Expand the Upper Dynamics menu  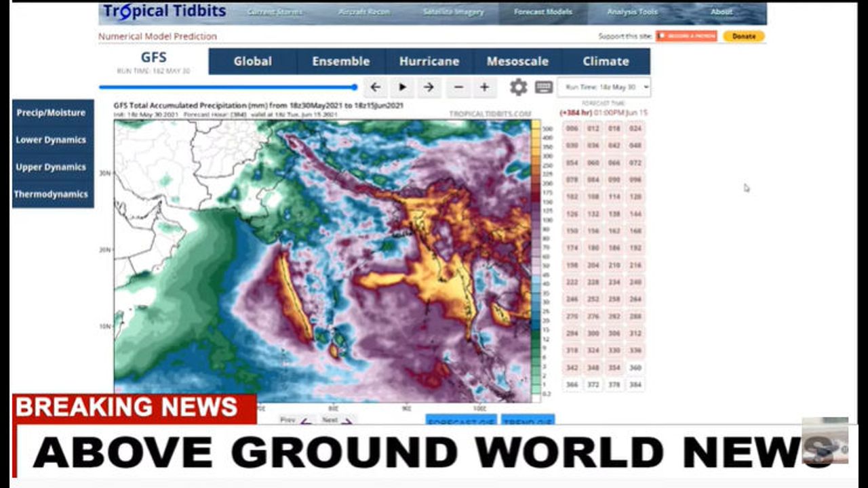click(x=52, y=167)
